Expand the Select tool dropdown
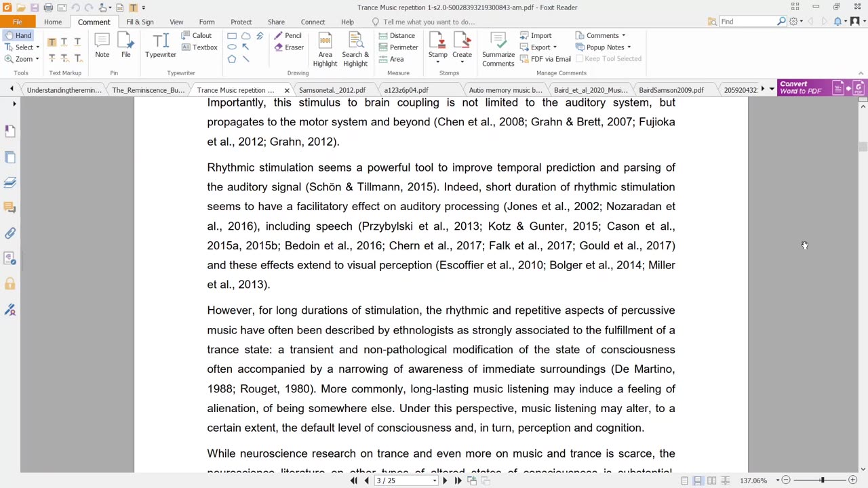 (37, 47)
